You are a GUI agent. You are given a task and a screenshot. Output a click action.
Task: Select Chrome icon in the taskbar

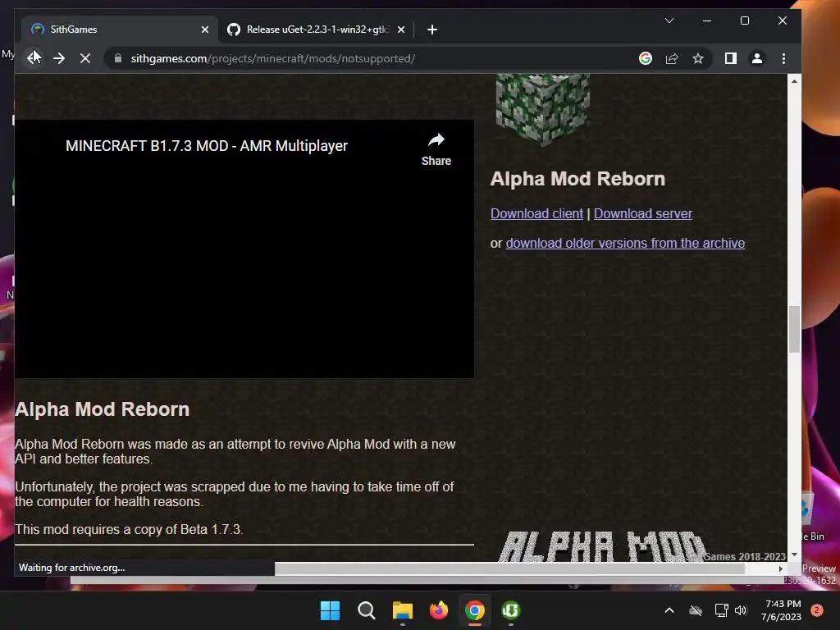click(x=475, y=610)
